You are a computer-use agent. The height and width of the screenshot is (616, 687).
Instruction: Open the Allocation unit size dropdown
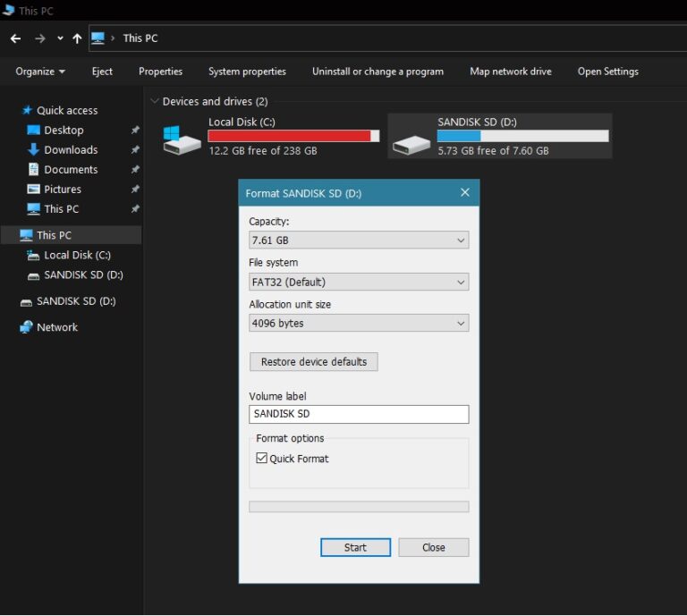[358, 324]
